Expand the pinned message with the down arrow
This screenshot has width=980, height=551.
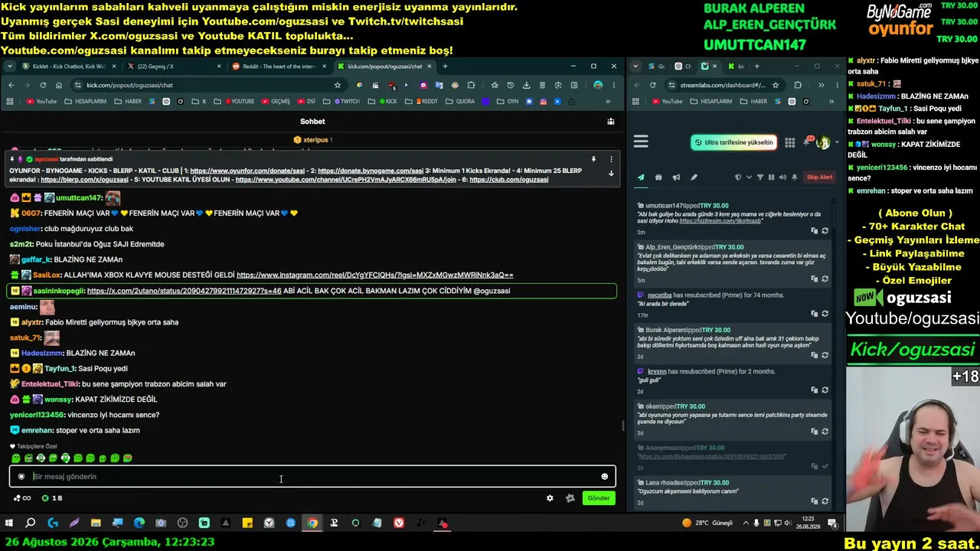tap(611, 173)
